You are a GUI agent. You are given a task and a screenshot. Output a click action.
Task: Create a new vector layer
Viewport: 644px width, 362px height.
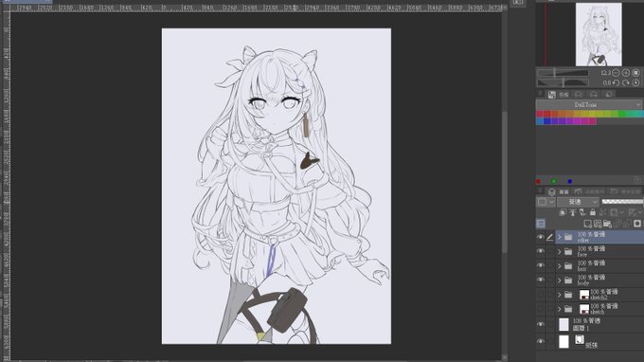[598, 224]
